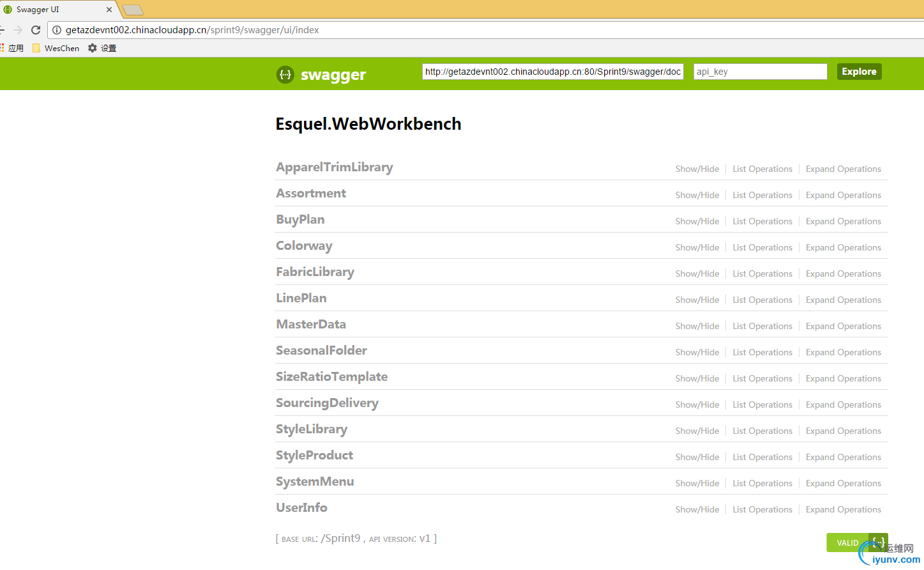Click the swagger doc URL input field
This screenshot has height=570, width=924.
point(553,72)
